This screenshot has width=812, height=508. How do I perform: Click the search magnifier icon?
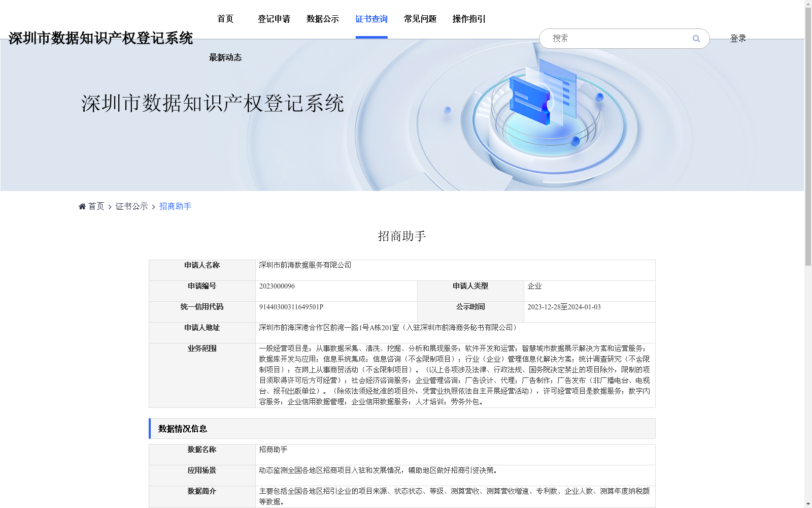(x=696, y=39)
